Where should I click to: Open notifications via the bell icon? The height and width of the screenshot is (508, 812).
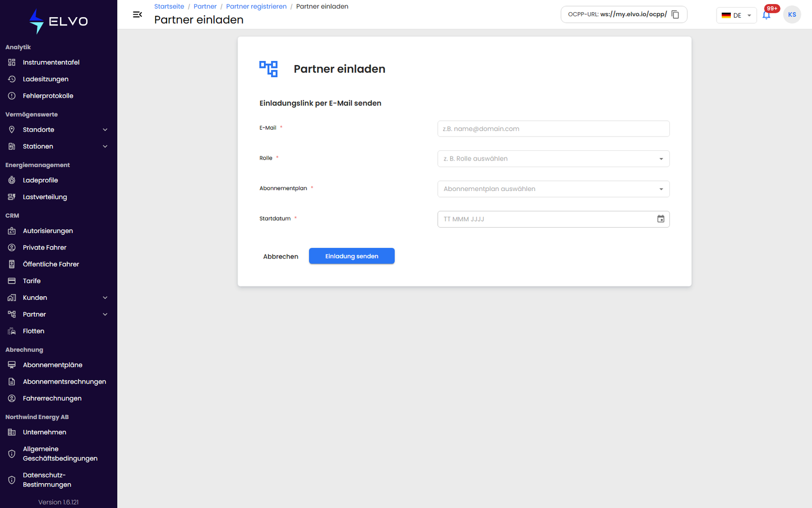coord(766,15)
